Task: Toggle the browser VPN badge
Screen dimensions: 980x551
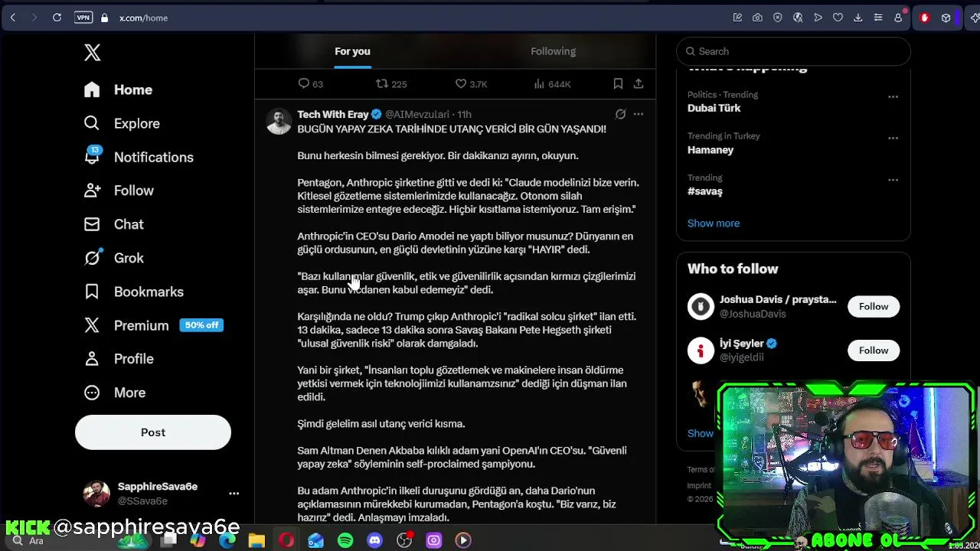Action: tap(83, 18)
